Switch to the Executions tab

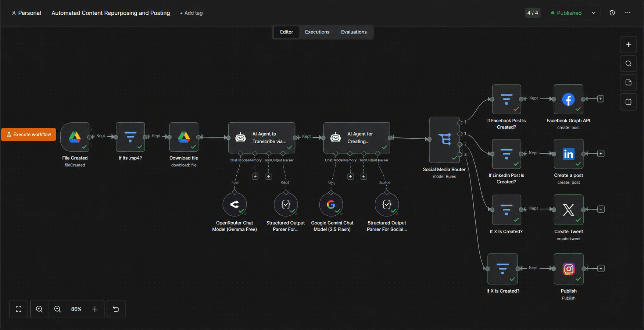point(317,32)
